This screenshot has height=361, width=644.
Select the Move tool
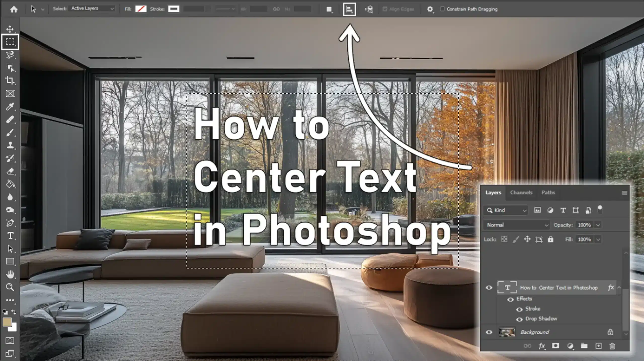click(x=10, y=29)
